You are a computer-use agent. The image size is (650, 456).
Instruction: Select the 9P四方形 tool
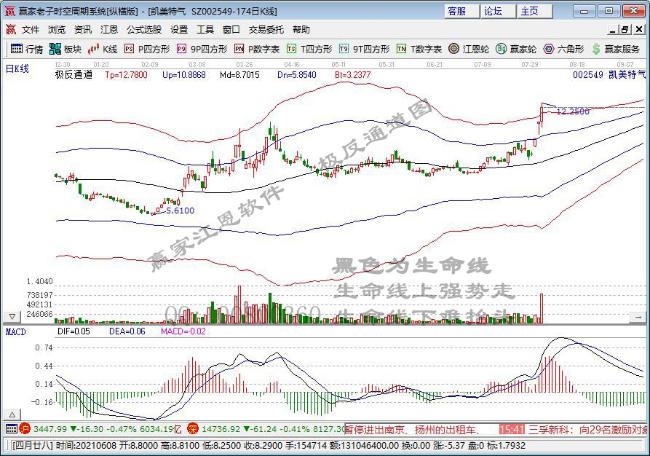[x=202, y=49]
